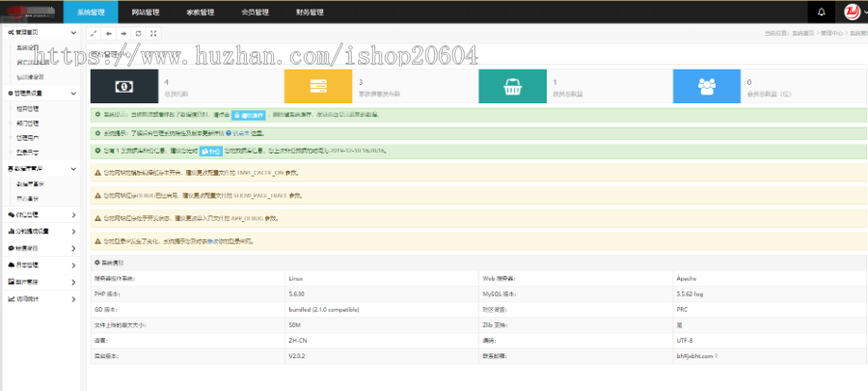Switch to the 网站管理 top tab

146,13
